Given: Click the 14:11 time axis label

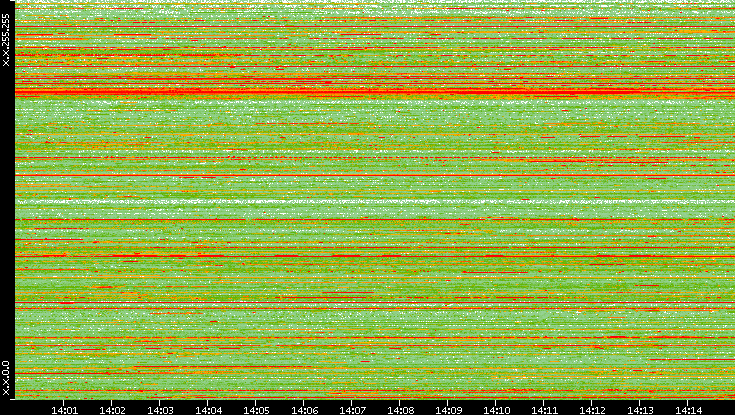Looking at the screenshot, I should click(x=545, y=410).
